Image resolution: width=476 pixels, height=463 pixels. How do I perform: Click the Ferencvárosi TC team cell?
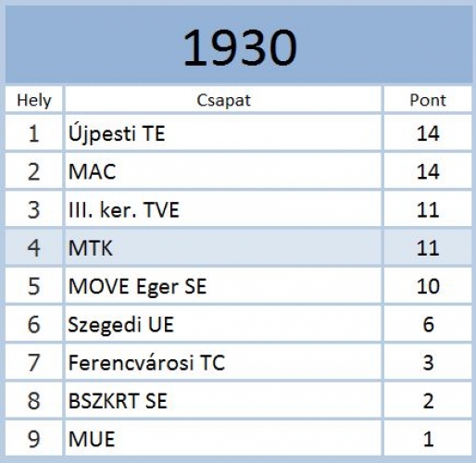(x=223, y=362)
